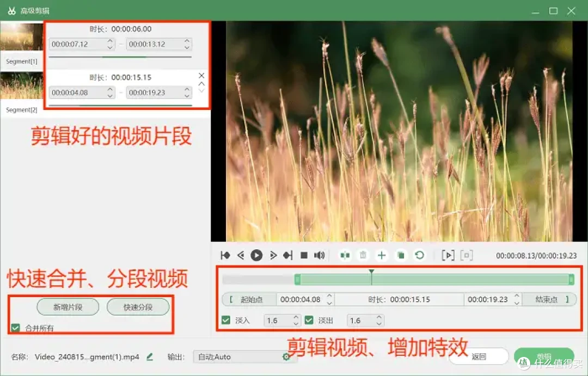Click the 新增片段 button

pyautogui.click(x=68, y=307)
